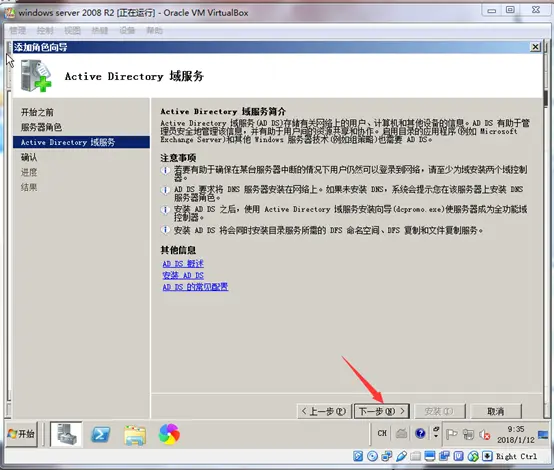This screenshot has height=470, width=554.
Task: Click the show desktop icon right of clock
Action: tap(543, 434)
